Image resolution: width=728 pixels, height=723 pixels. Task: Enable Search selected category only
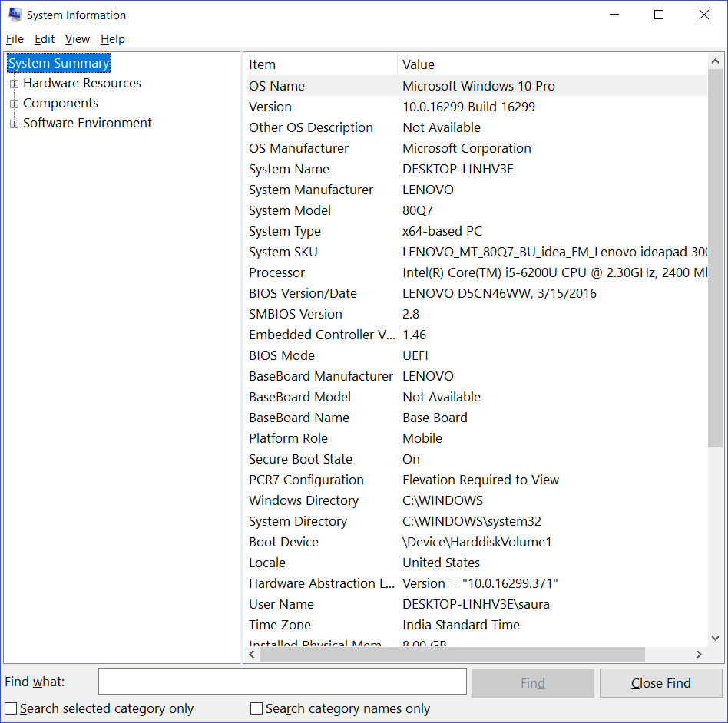tap(11, 708)
